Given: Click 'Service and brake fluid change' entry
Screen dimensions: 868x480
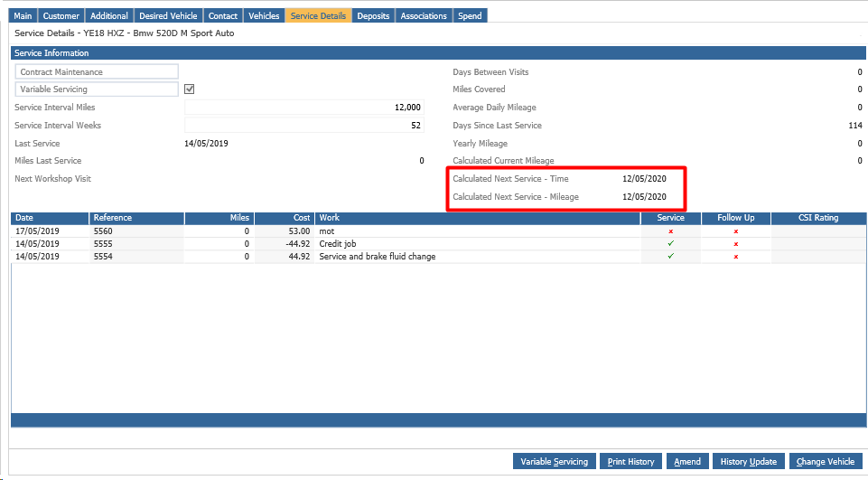Looking at the screenshot, I should coord(378,257).
